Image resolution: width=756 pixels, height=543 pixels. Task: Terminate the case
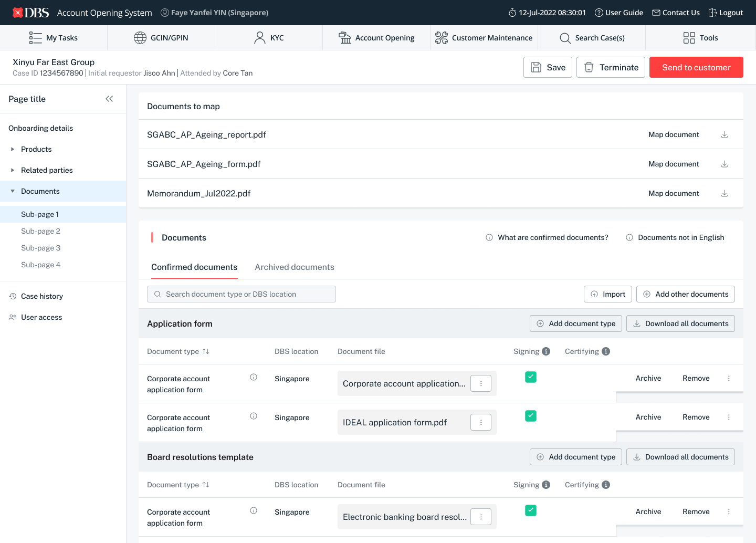tap(611, 67)
